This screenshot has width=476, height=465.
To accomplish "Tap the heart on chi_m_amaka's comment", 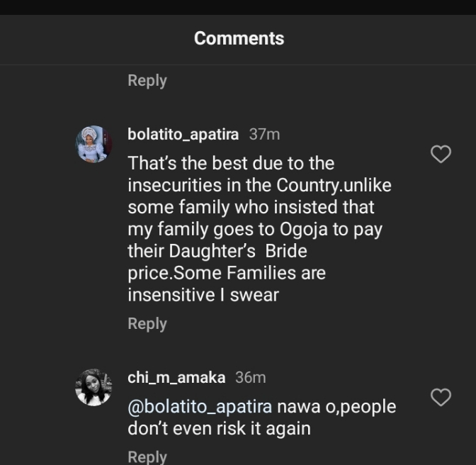I will [441, 398].
